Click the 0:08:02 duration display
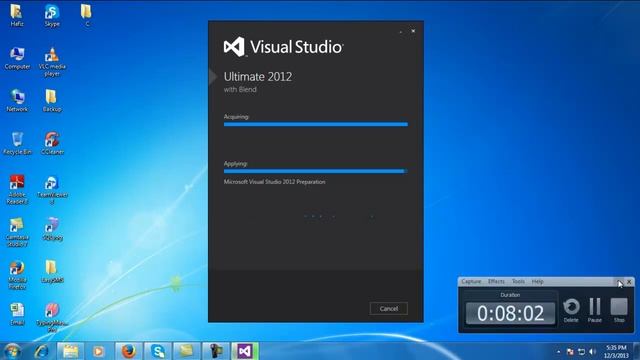The width and height of the screenshot is (640, 360). (511, 313)
